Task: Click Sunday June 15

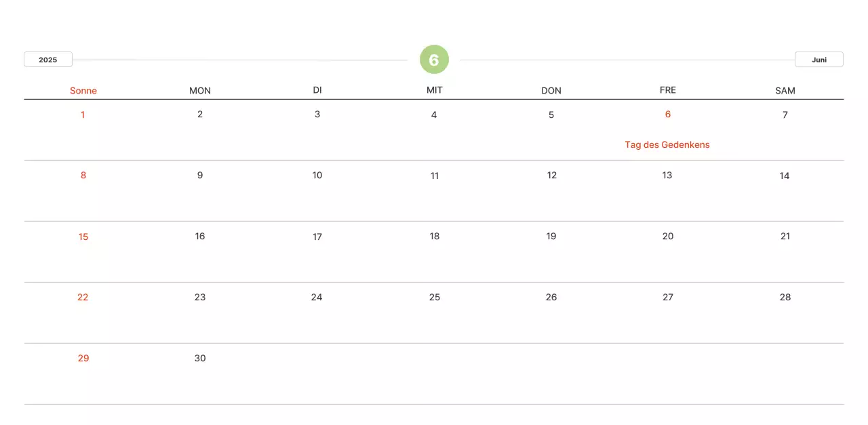Action: point(83,237)
